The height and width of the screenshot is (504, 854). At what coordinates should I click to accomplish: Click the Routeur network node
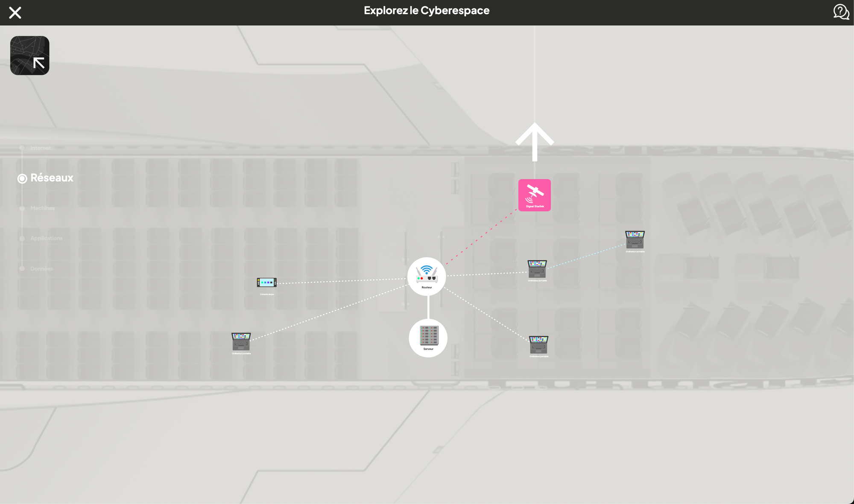[427, 276]
